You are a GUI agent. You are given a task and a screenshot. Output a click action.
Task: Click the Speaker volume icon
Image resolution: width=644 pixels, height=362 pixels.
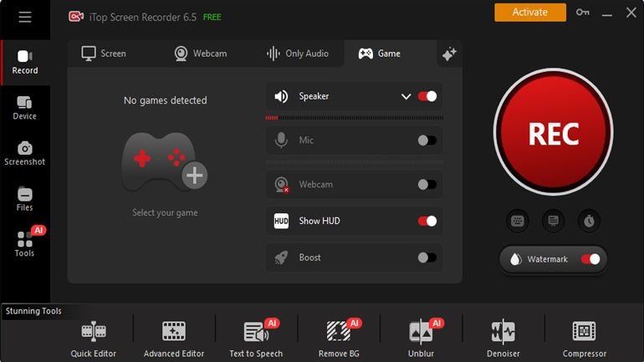coord(281,96)
